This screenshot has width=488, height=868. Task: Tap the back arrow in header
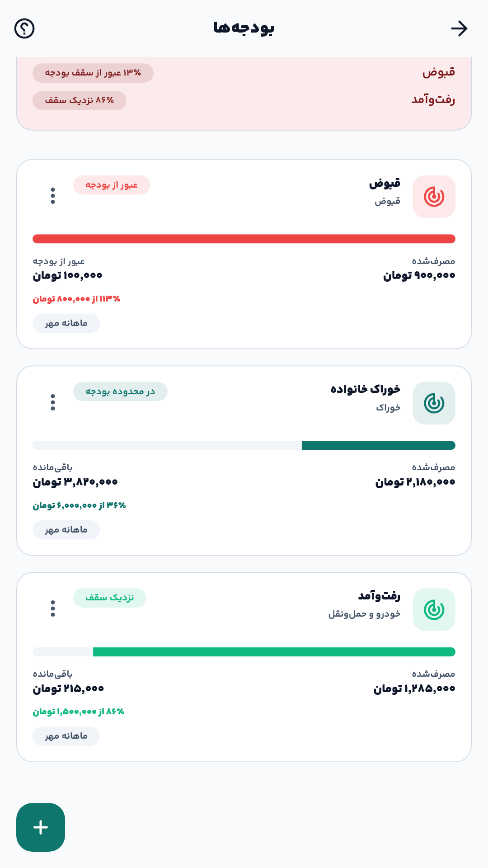(459, 28)
